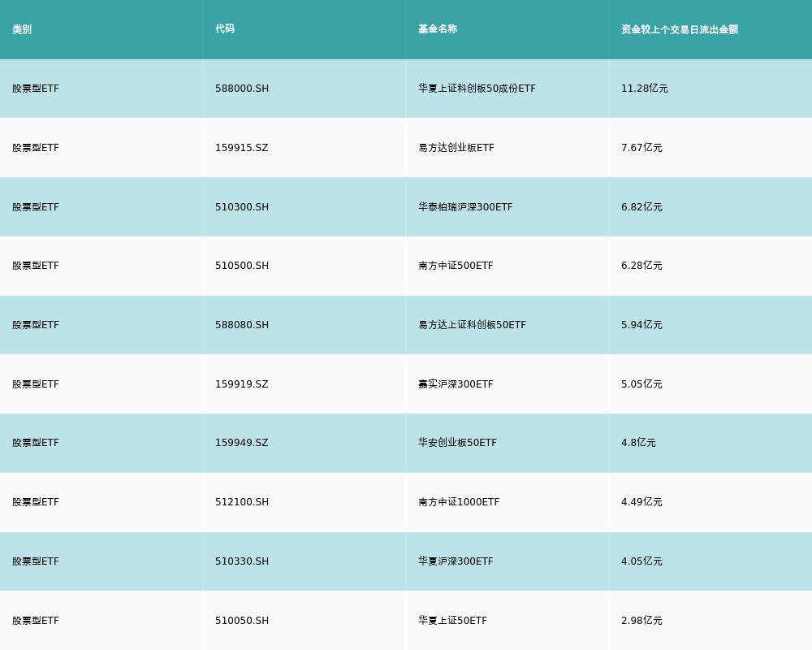Click the 嘉实沪深300ETF fund name
Image resolution: width=812 pixels, height=650 pixels.
coord(456,384)
